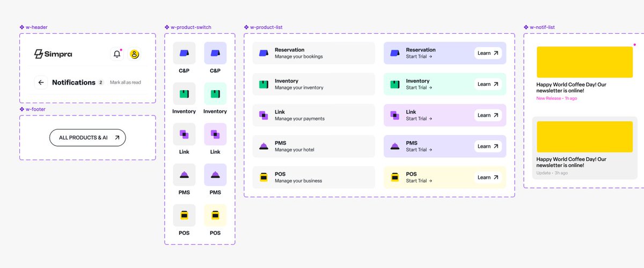Click the Inventory icon in the mint trial card

pos(394,84)
